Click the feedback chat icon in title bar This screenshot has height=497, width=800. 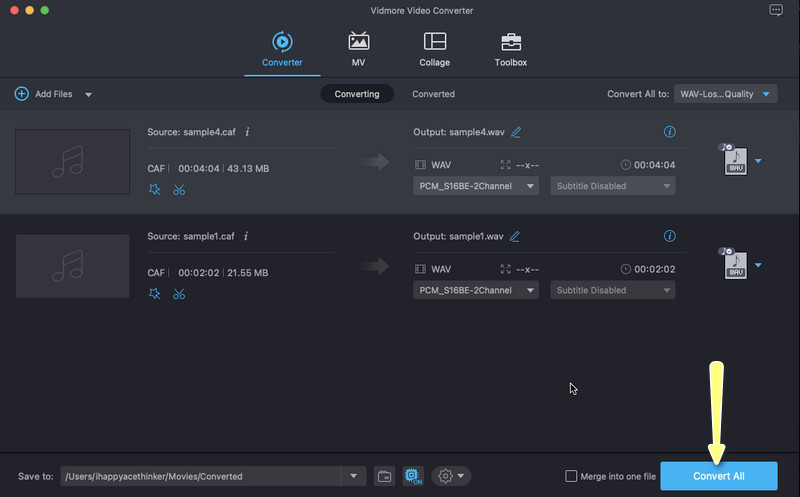point(775,10)
